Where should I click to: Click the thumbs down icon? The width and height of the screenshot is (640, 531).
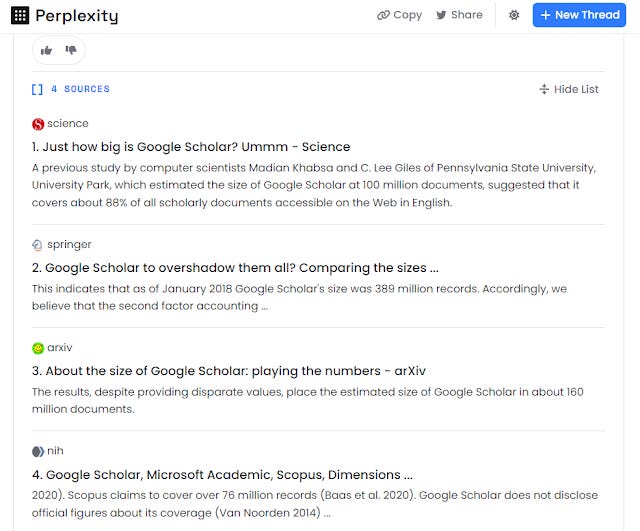point(71,50)
